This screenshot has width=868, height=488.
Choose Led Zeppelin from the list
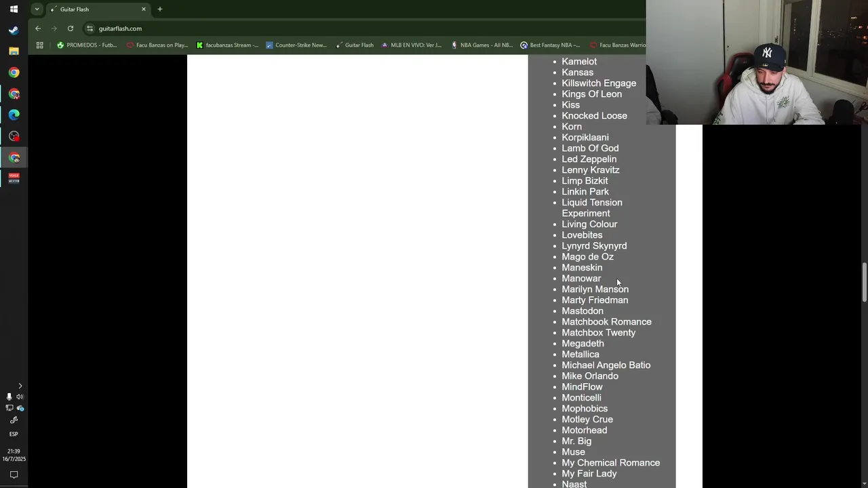tap(589, 159)
